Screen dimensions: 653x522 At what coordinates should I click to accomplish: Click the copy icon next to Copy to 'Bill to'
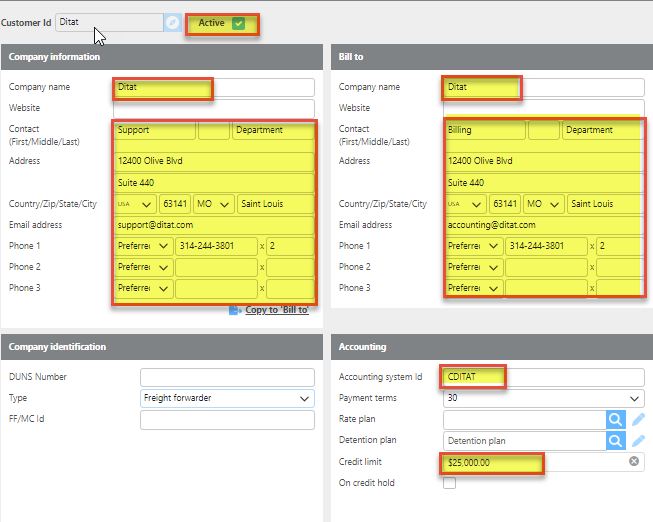(235, 310)
